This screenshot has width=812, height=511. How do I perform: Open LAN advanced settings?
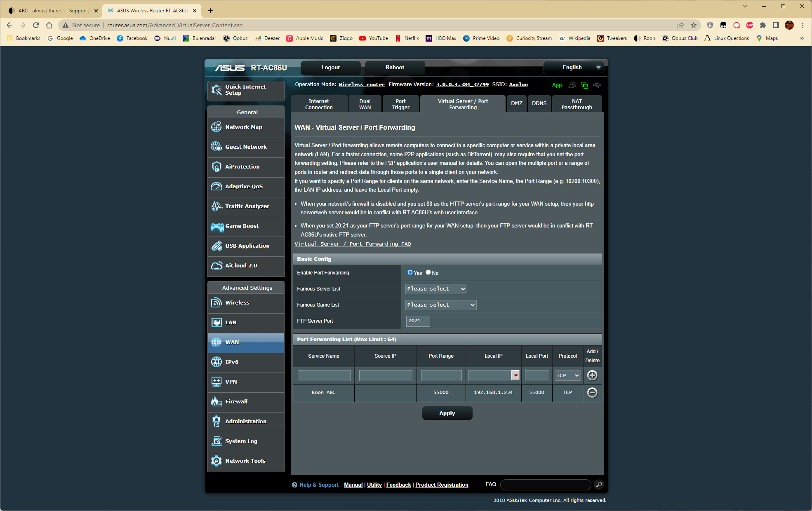pos(246,323)
